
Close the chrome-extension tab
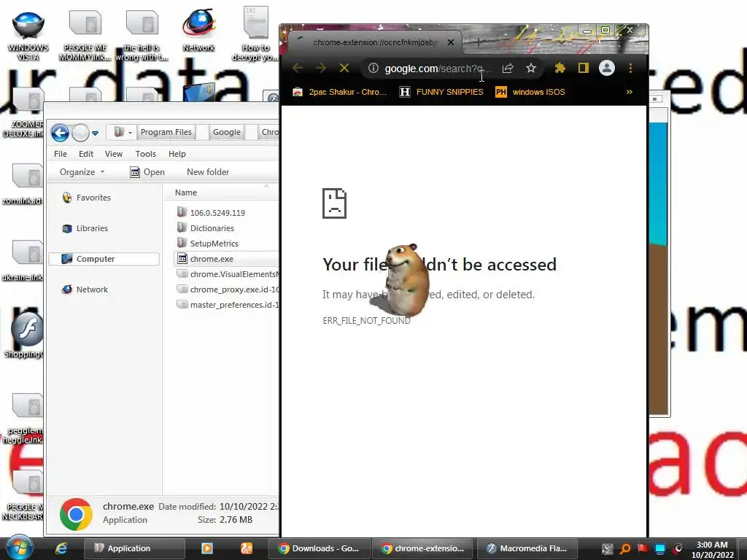coord(451,42)
